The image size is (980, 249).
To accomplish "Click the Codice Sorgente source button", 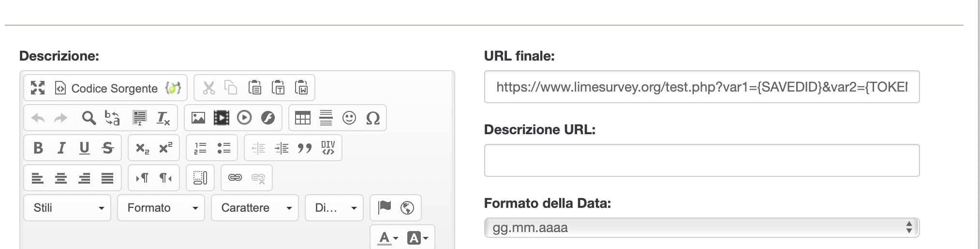I will coord(106,88).
